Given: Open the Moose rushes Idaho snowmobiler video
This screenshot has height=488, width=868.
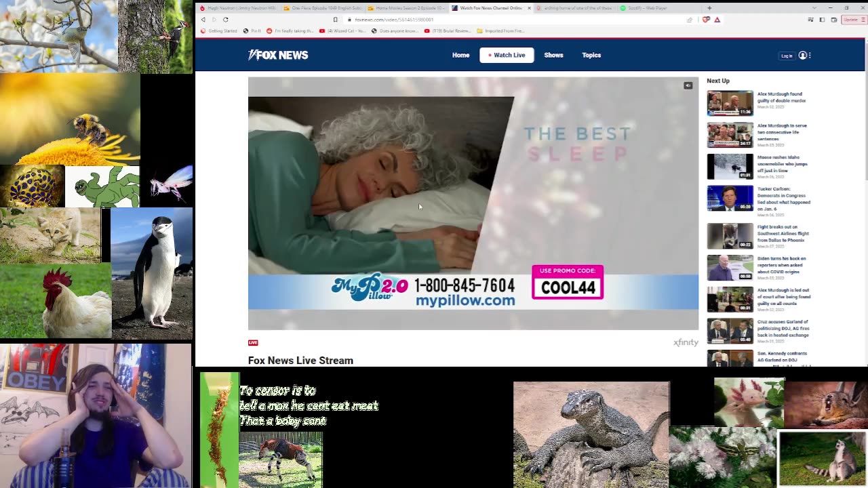Looking at the screenshot, I should (730, 166).
